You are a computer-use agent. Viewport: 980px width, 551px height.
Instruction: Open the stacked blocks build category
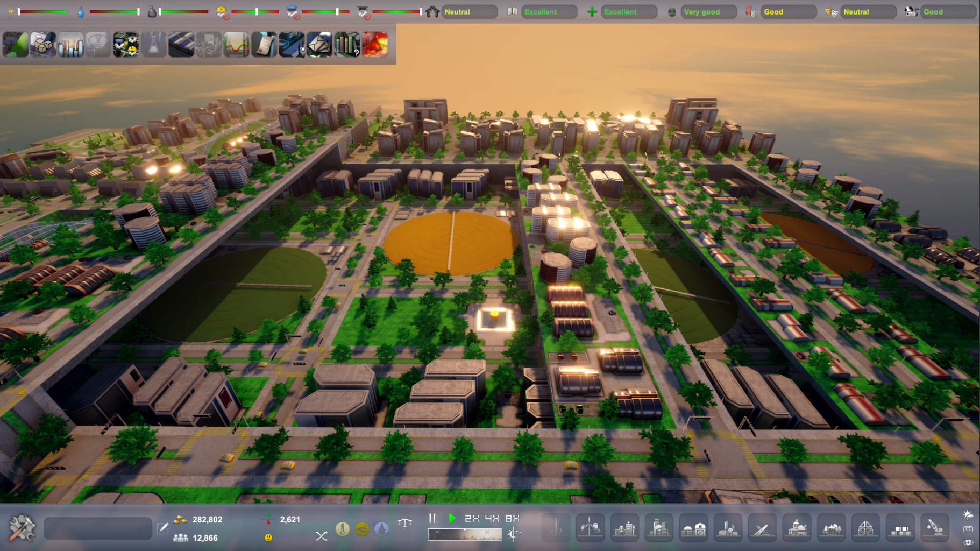pyautogui.click(x=900, y=527)
